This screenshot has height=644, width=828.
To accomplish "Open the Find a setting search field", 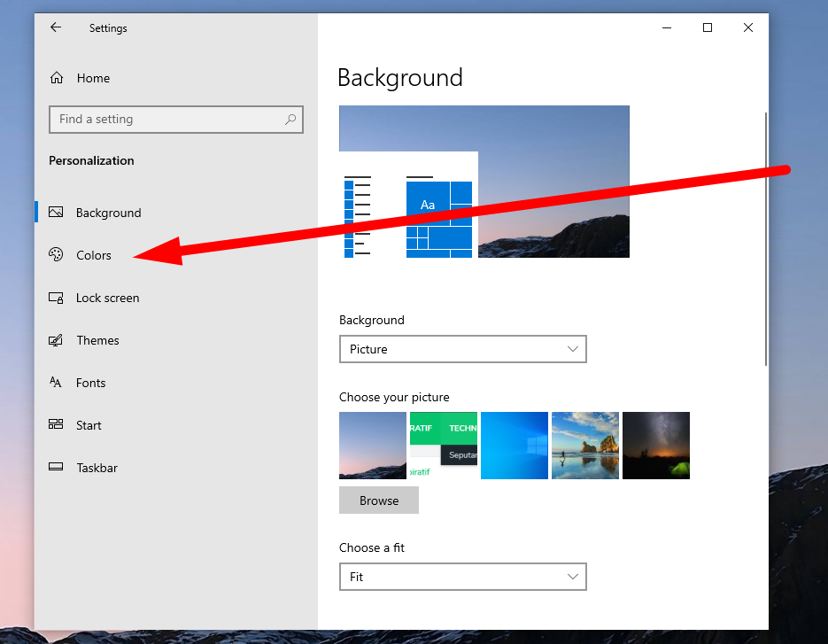I will click(175, 120).
